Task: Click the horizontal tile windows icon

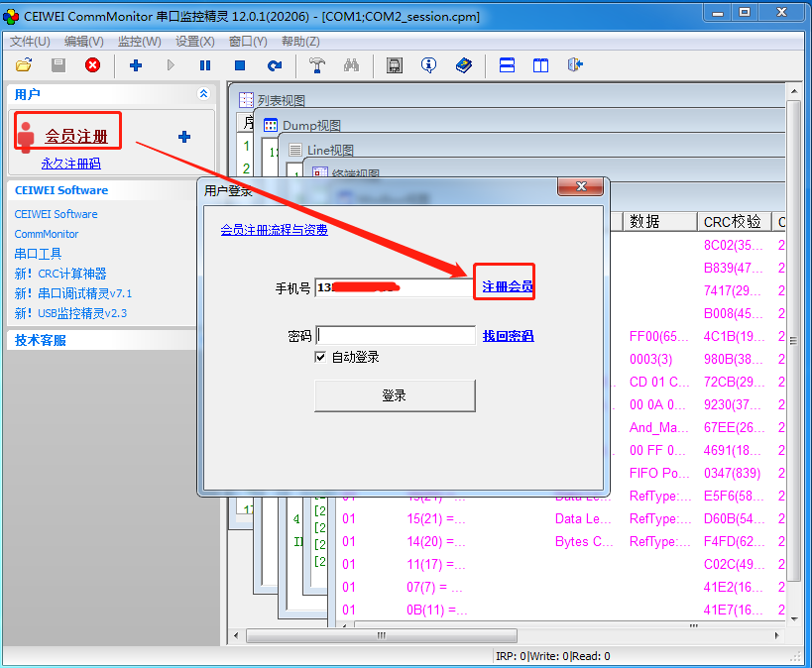Action: coord(507,65)
